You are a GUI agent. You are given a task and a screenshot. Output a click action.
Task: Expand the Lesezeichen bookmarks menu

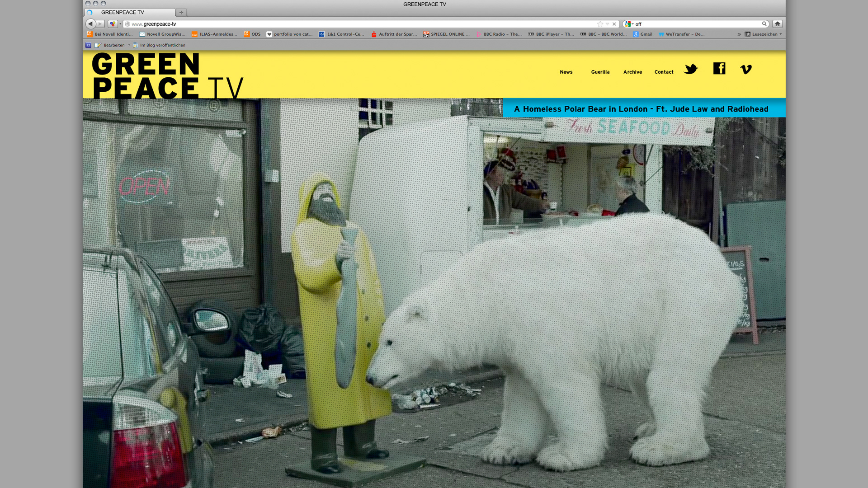click(x=763, y=34)
